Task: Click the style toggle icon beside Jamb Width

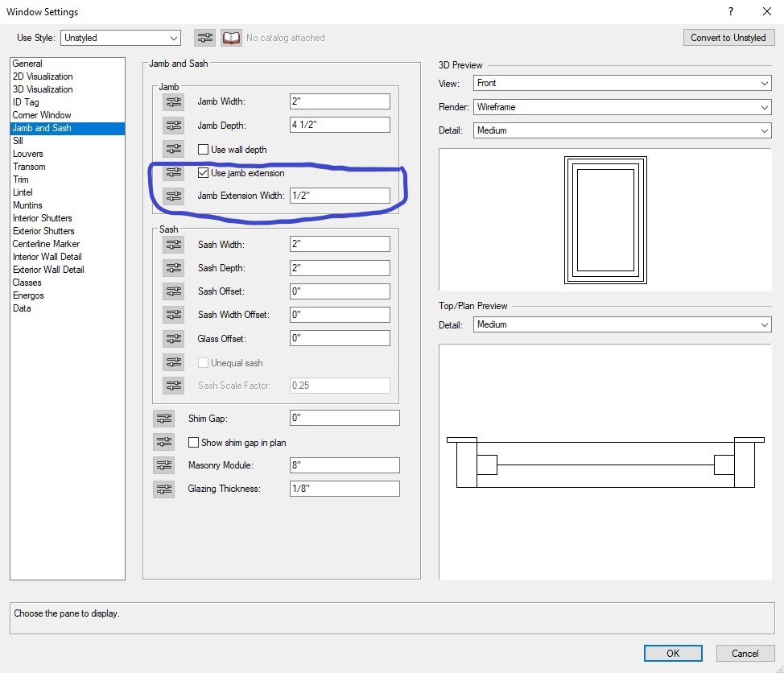Action: 173,101
